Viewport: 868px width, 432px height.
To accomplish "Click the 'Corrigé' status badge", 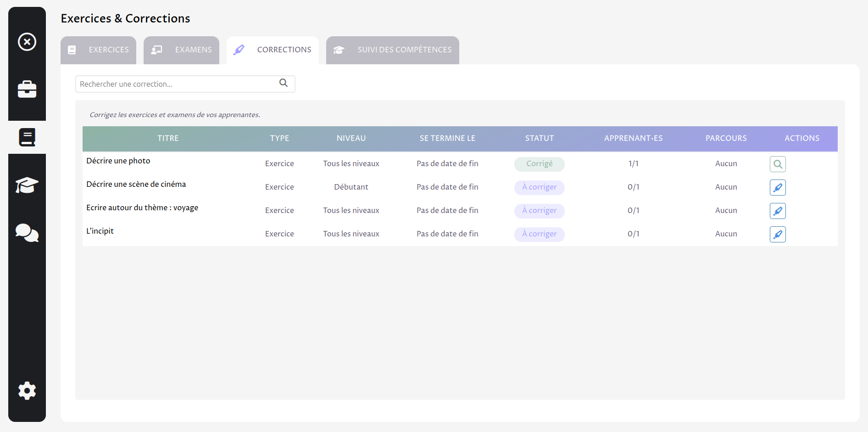I will pyautogui.click(x=539, y=164).
